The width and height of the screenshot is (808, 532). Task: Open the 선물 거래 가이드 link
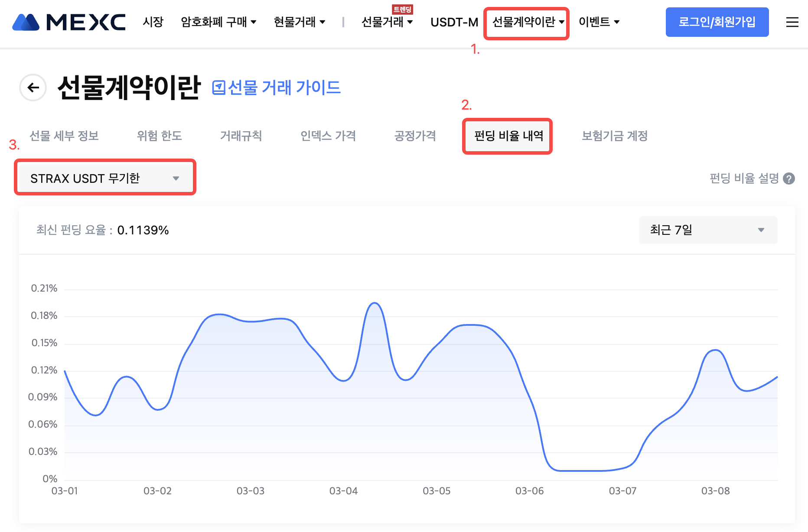coord(284,88)
